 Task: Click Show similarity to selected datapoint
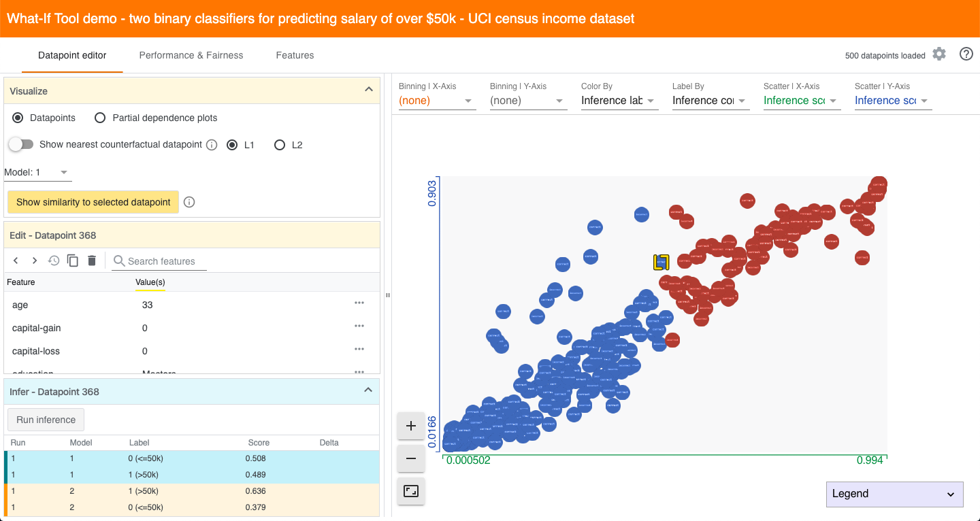coord(93,202)
